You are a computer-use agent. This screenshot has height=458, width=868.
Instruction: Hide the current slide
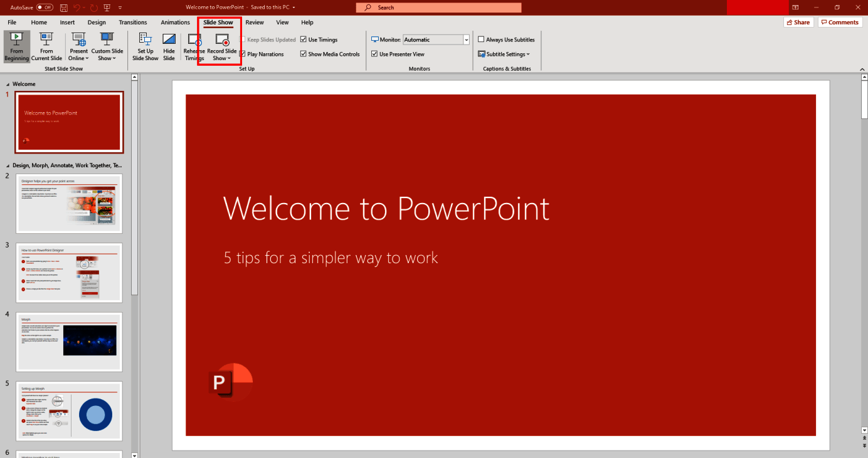pos(169,46)
